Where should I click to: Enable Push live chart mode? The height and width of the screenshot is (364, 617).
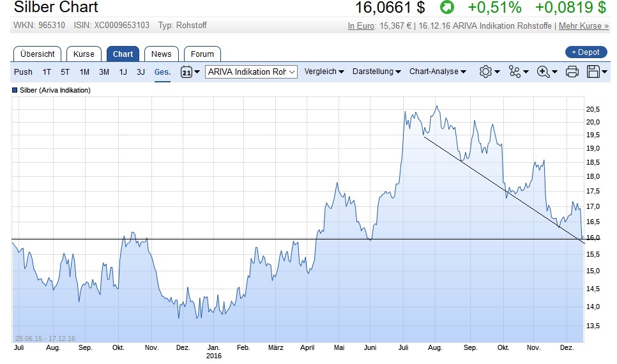pyautogui.click(x=23, y=72)
